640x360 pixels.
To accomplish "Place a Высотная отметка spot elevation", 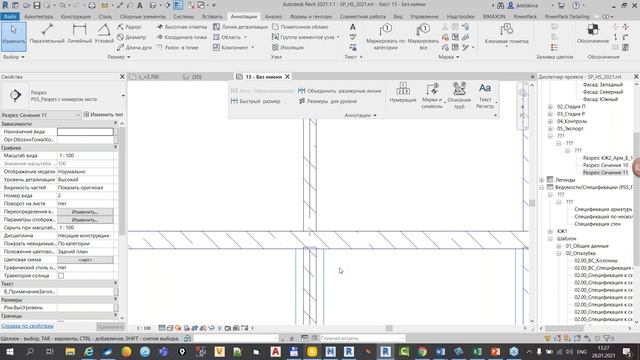I will tap(182, 27).
